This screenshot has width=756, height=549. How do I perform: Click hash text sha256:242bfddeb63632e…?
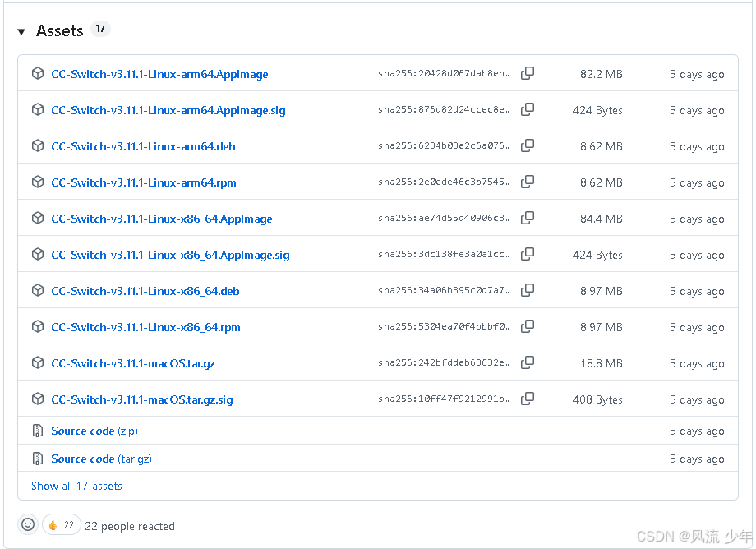(x=444, y=362)
